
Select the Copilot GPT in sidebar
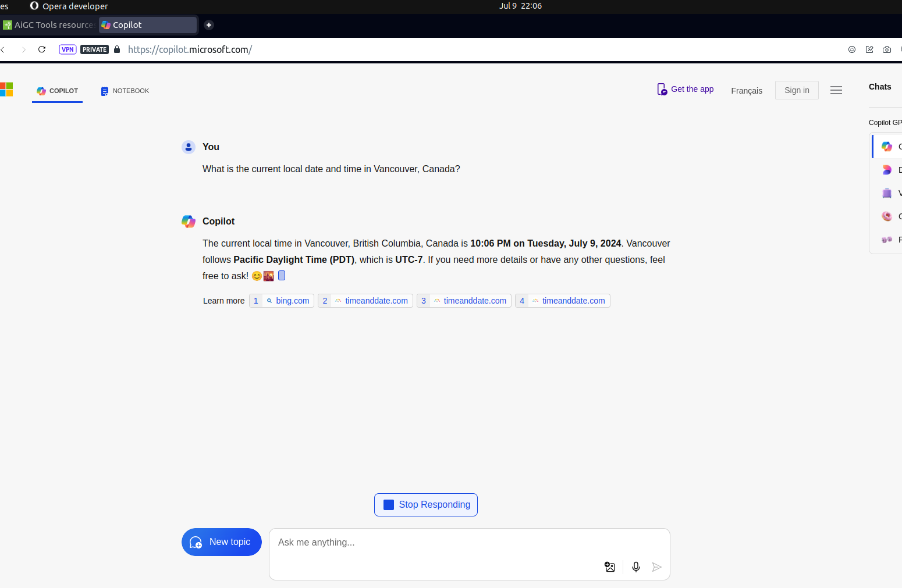pos(887,147)
